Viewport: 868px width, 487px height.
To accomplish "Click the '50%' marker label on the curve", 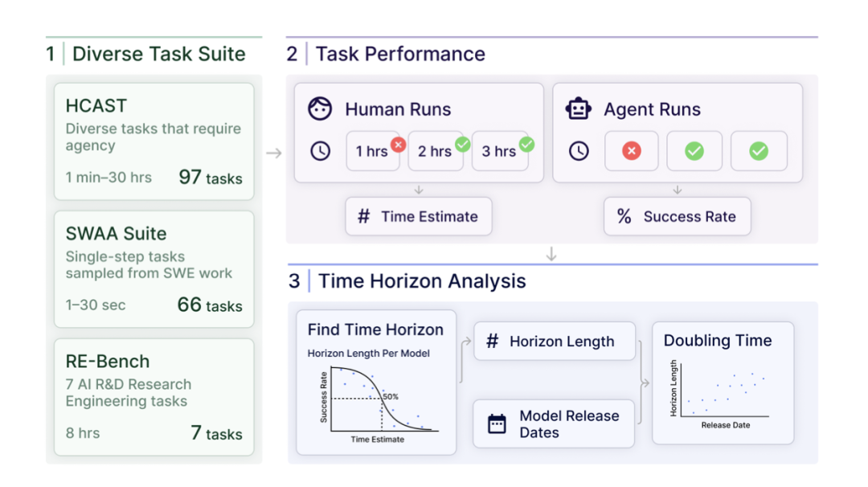I will (x=391, y=396).
